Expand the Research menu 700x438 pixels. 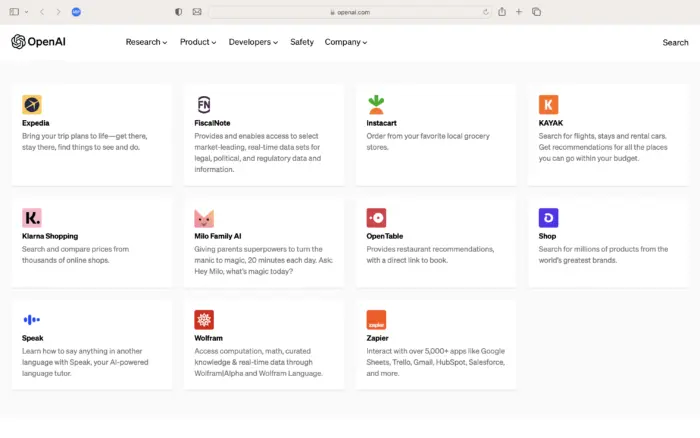(146, 42)
